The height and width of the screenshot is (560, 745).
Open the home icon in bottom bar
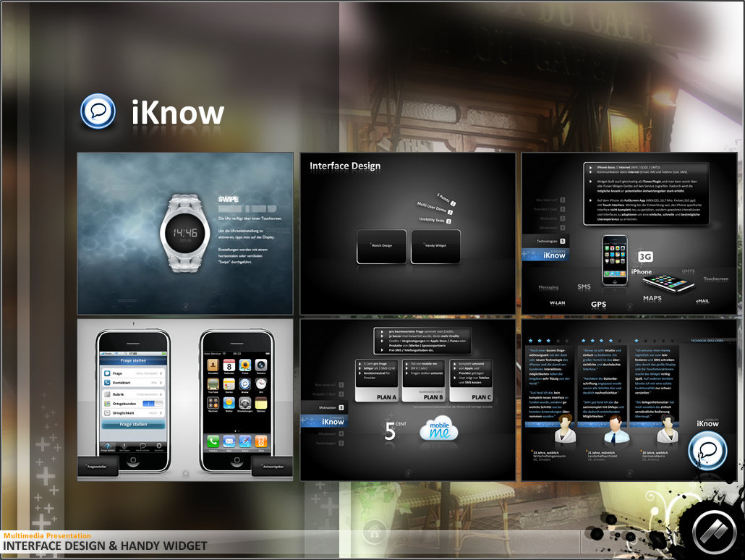374,533
